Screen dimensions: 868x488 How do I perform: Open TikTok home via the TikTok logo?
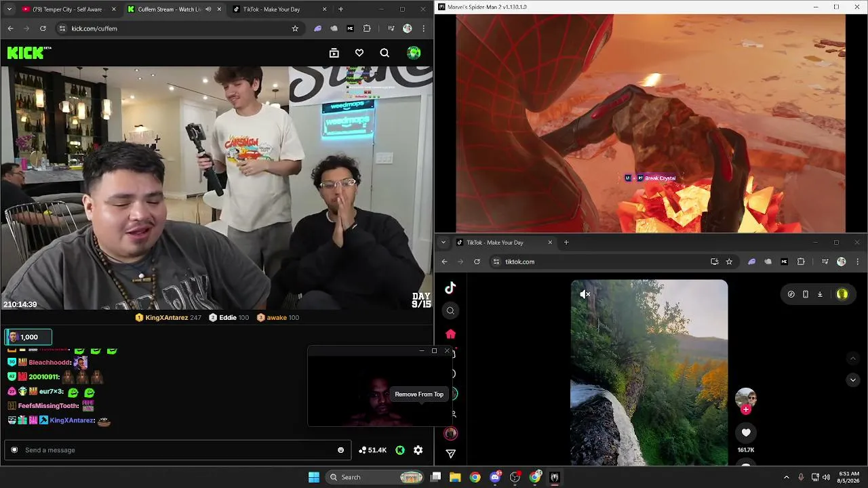pyautogui.click(x=450, y=288)
